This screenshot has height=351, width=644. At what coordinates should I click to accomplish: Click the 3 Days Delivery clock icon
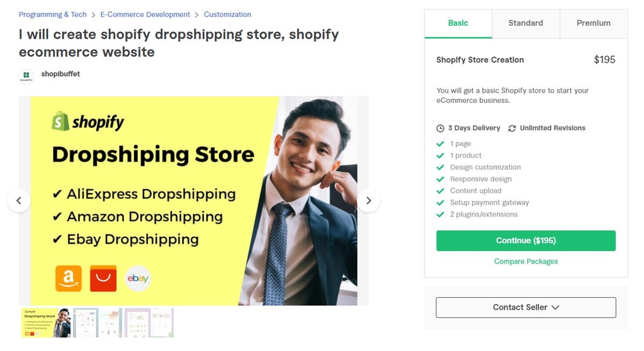440,128
